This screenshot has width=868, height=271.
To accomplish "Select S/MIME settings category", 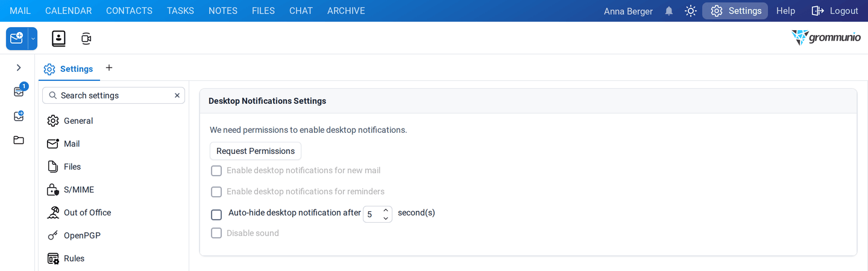I will tap(113, 190).
